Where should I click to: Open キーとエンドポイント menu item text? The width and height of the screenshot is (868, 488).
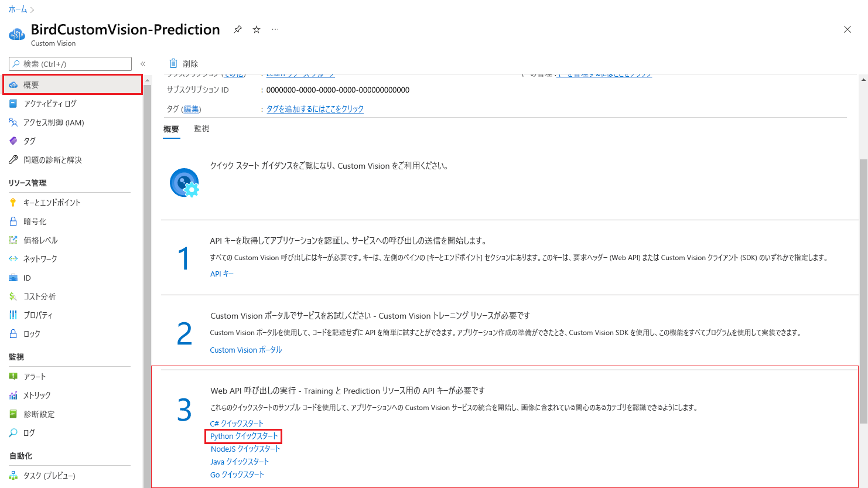coord(52,203)
